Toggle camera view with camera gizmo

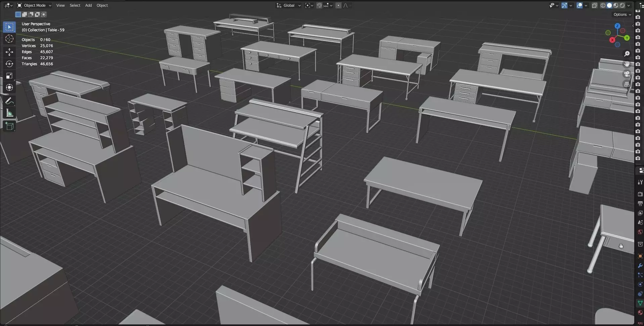pos(627,74)
